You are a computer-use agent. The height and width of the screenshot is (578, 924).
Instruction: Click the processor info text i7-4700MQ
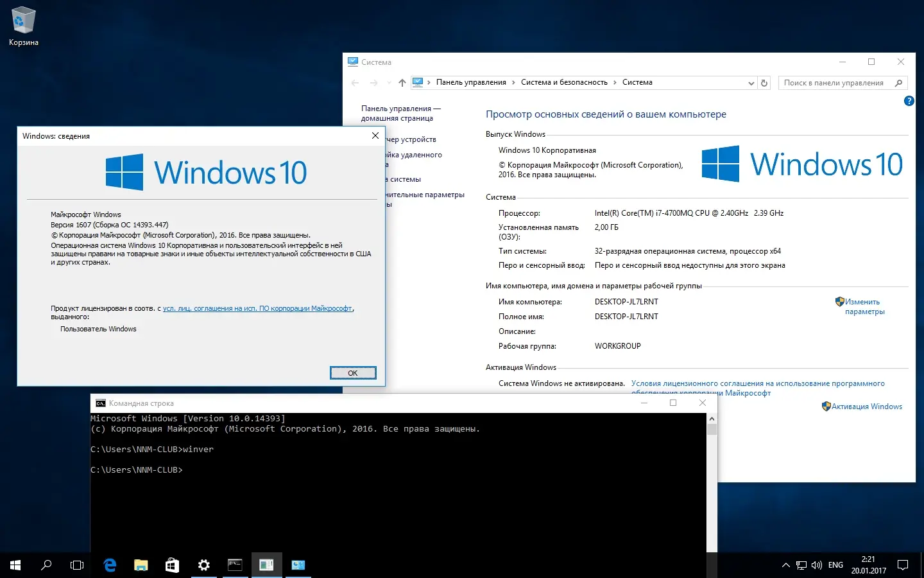[x=689, y=213]
